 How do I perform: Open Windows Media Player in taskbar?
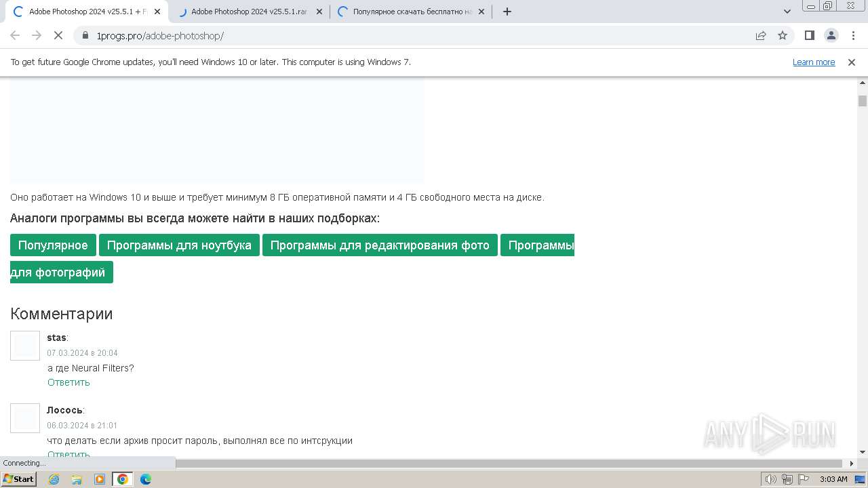click(x=100, y=479)
